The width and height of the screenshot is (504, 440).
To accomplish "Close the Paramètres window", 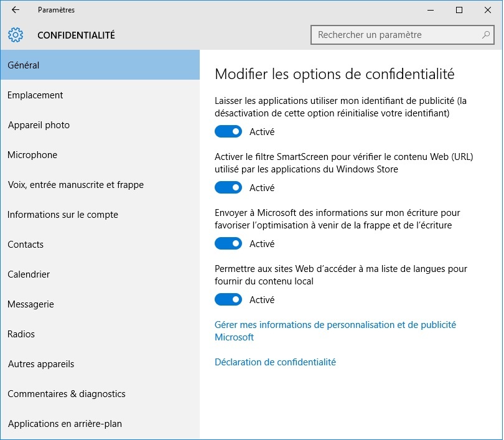I will (x=488, y=10).
